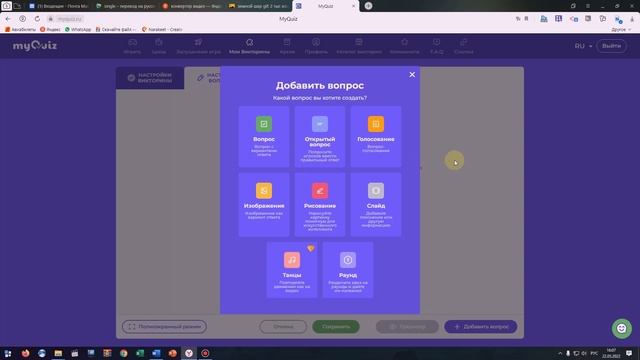This screenshot has width=640, height=360.
Task: Open the Яндекс bookmark
Action: pos(50,29)
